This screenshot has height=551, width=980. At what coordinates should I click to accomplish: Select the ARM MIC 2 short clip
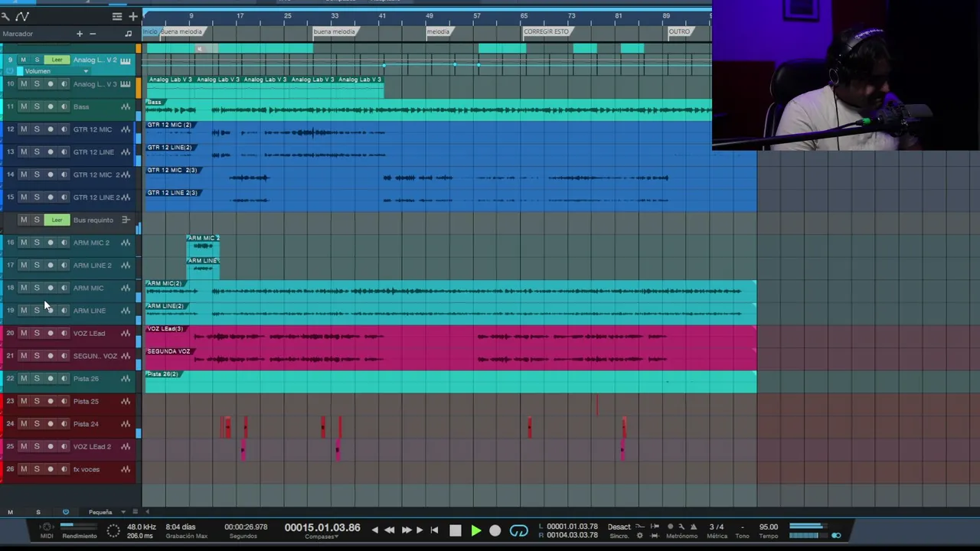pyautogui.click(x=203, y=245)
